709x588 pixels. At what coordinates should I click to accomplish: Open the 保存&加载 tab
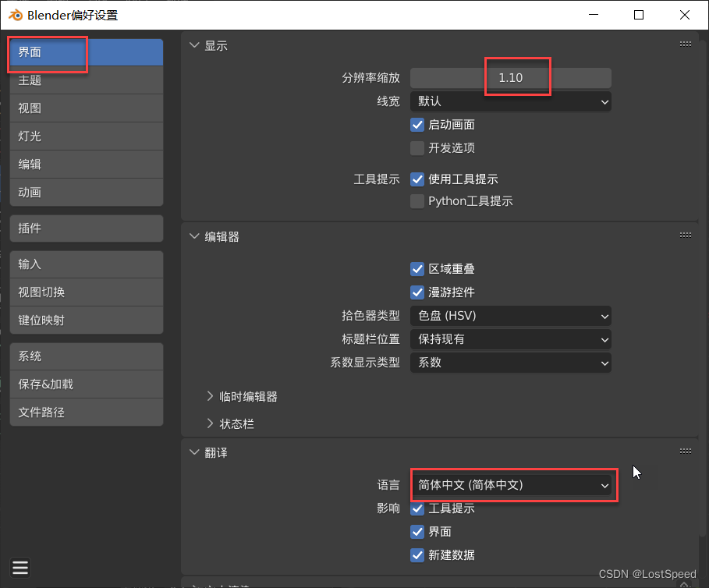[87, 384]
